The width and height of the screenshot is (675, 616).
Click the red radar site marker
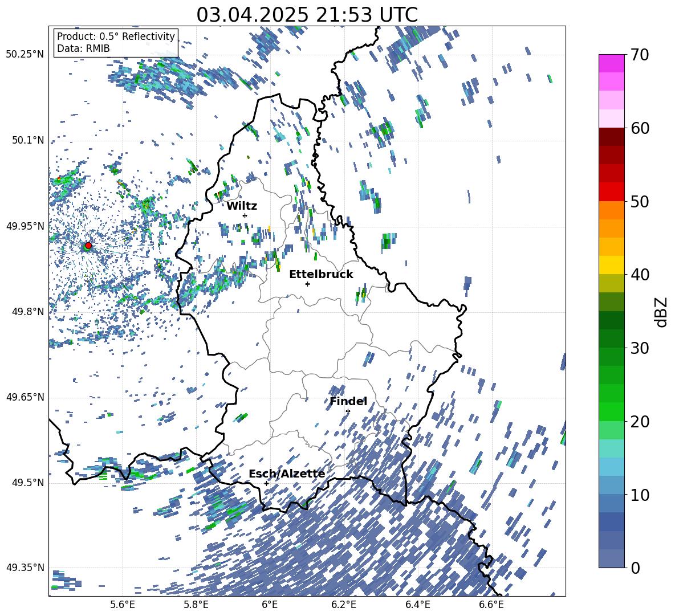click(x=88, y=246)
